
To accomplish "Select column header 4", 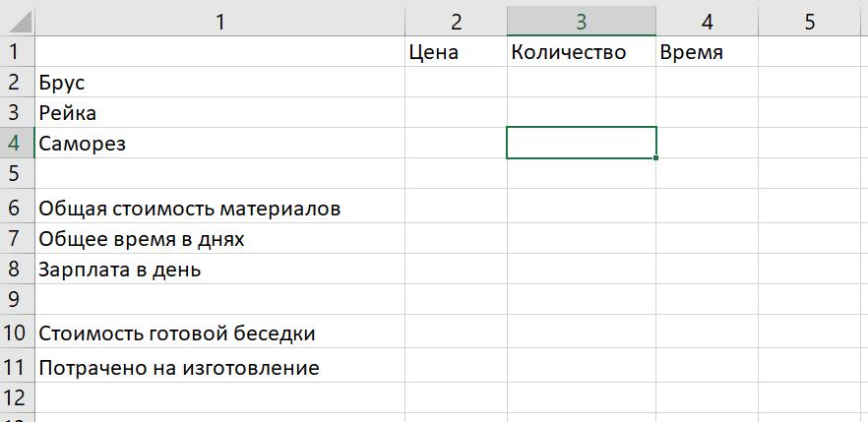I will pos(707,22).
